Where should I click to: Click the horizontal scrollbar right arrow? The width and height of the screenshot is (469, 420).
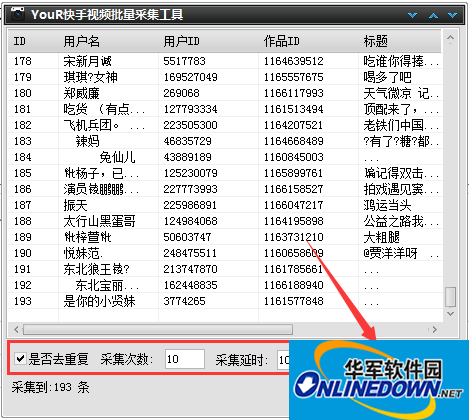(434, 330)
